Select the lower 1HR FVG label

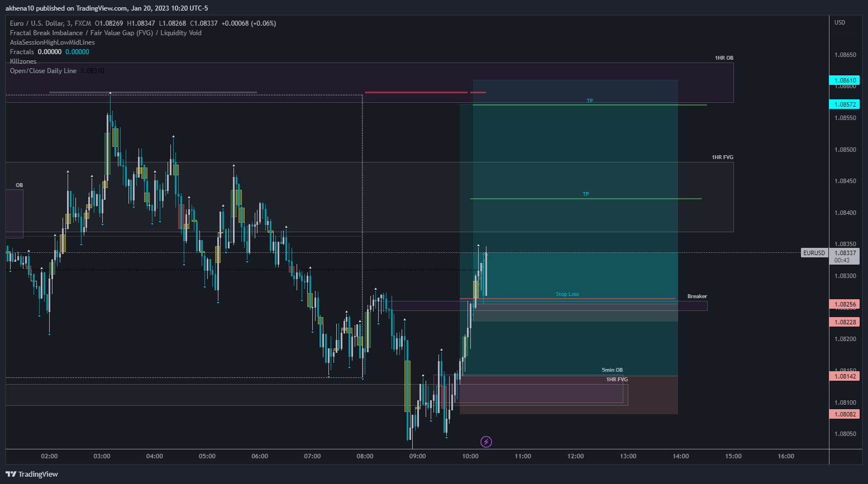[617, 380]
